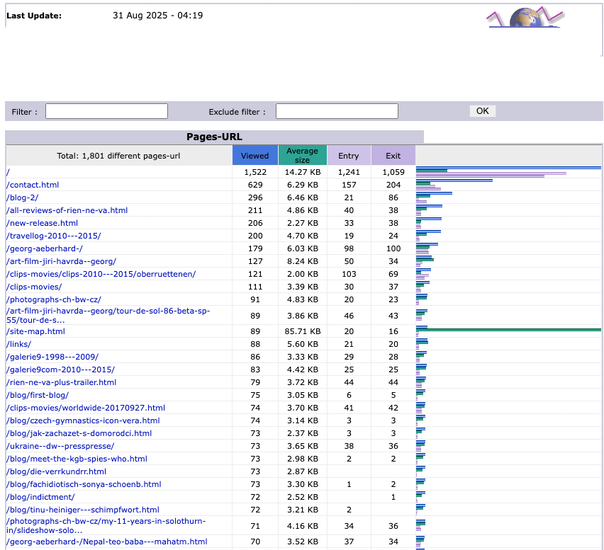Open /clips-movies/worldwide-20170927.html link
Viewport: 604px width, 550px height.
pyautogui.click(x=86, y=407)
